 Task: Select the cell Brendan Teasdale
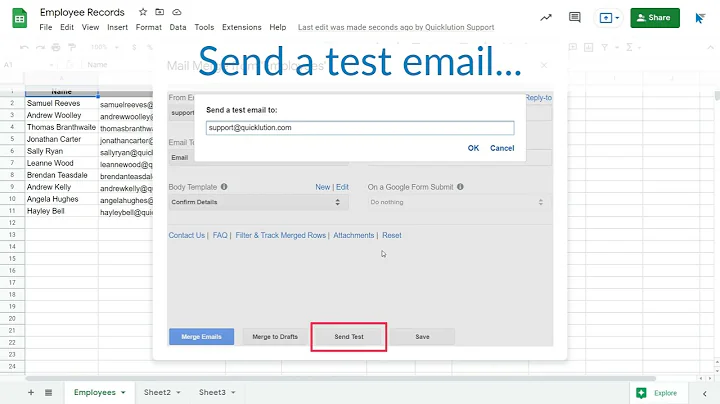(62, 175)
